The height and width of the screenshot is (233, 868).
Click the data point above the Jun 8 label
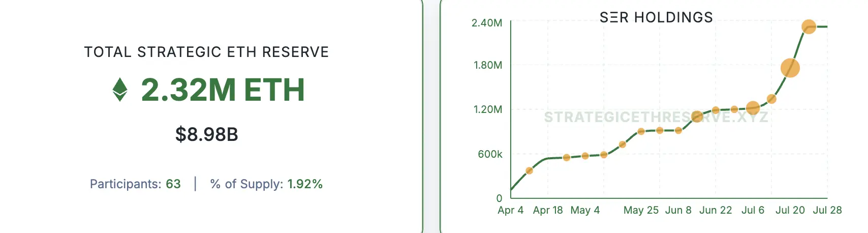click(678, 130)
